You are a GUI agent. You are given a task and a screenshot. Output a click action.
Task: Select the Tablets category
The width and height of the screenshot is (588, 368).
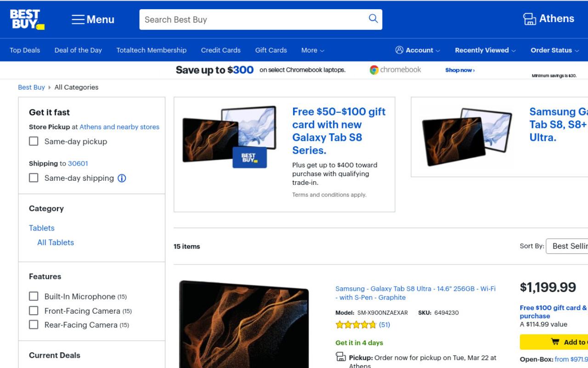pyautogui.click(x=41, y=228)
